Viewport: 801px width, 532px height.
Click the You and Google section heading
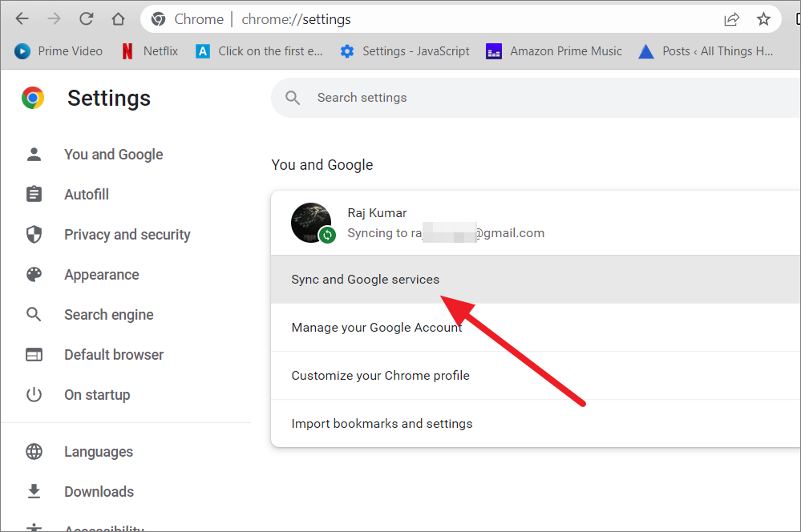click(x=322, y=165)
